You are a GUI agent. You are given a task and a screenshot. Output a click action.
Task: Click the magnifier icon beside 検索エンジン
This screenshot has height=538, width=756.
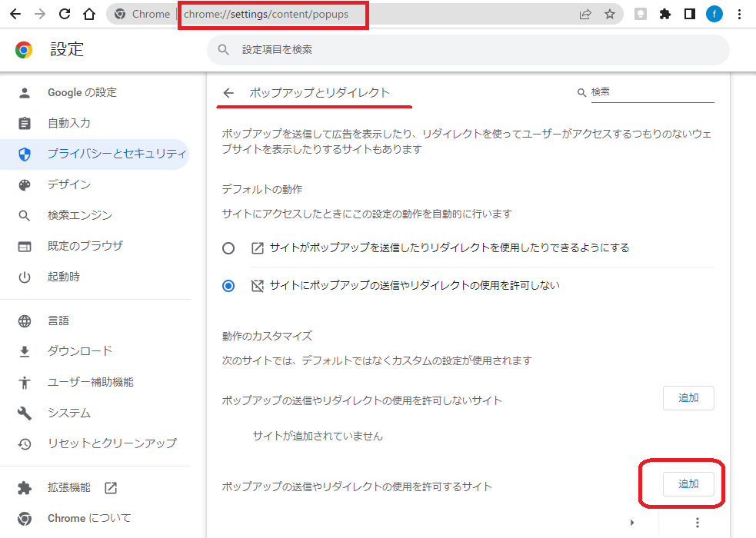coord(25,216)
